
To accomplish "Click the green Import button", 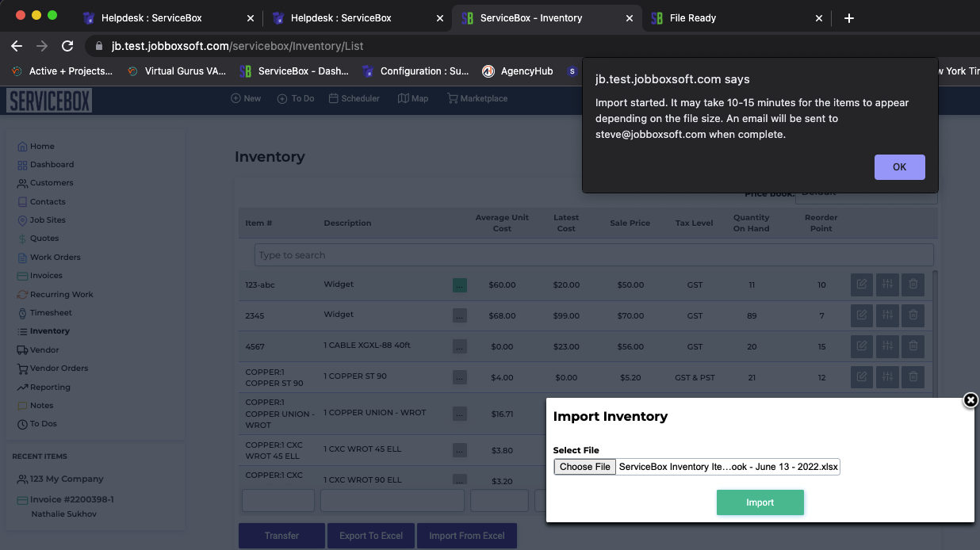I will click(760, 502).
